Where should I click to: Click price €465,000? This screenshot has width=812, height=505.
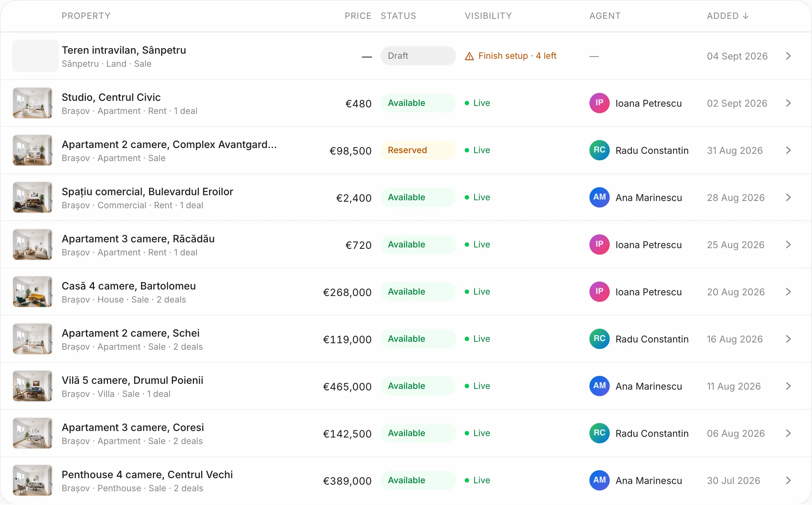pyautogui.click(x=347, y=387)
